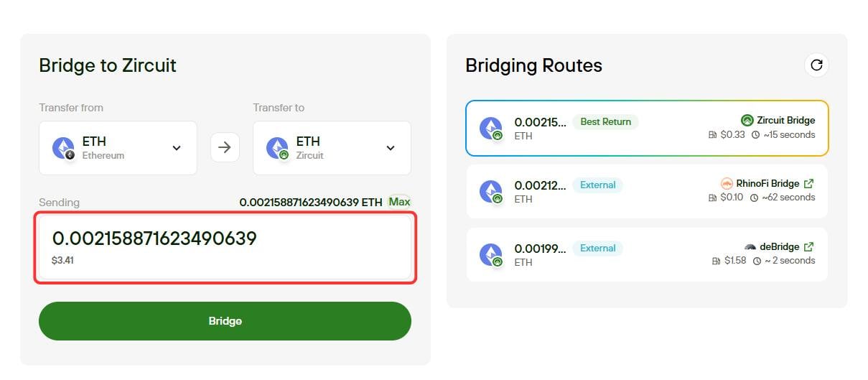Screen dimensions: 868x380
Task: Click the deBridge logo icon
Action: [750, 247]
